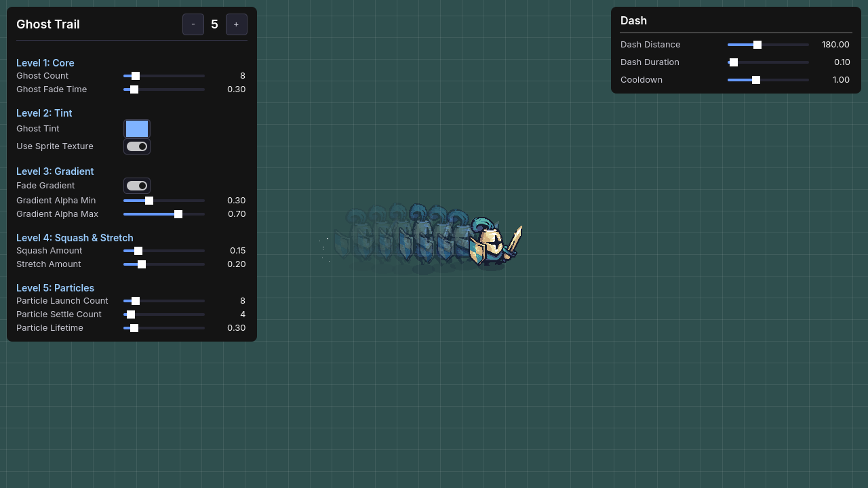The image size is (868, 488).
Task: Move the Cooldown slider in Dash panel
Action: pos(756,80)
